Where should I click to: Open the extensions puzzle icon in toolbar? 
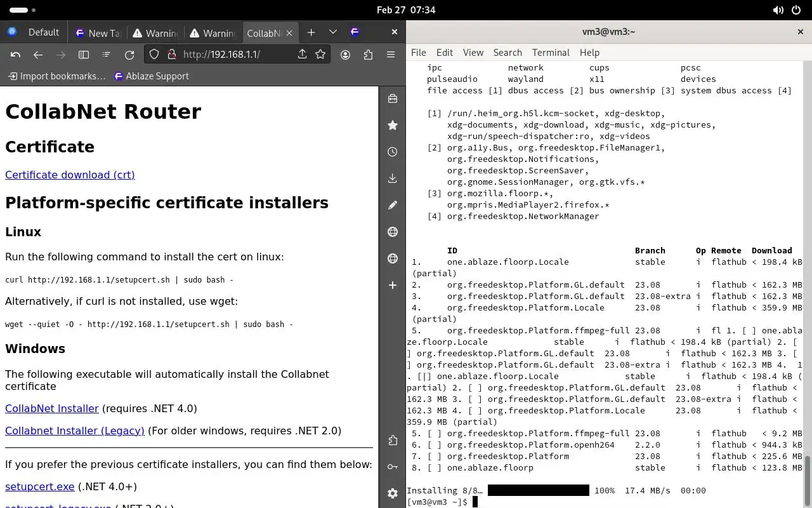pyautogui.click(x=368, y=55)
